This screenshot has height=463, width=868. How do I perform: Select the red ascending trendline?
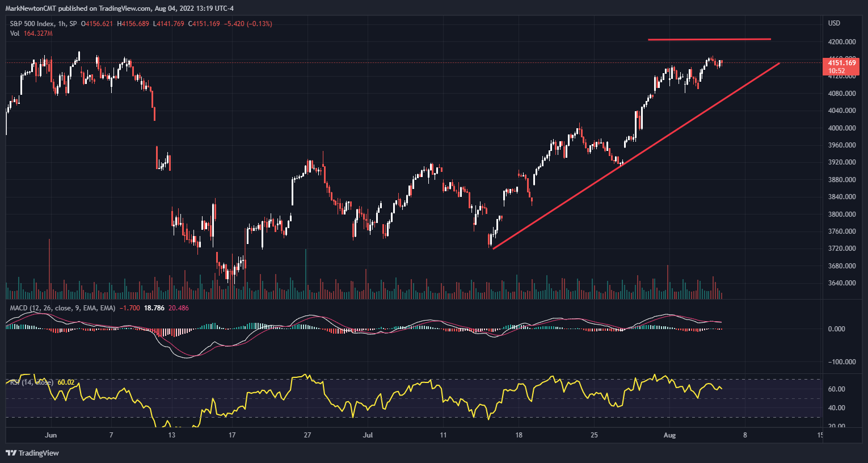tap(636, 156)
